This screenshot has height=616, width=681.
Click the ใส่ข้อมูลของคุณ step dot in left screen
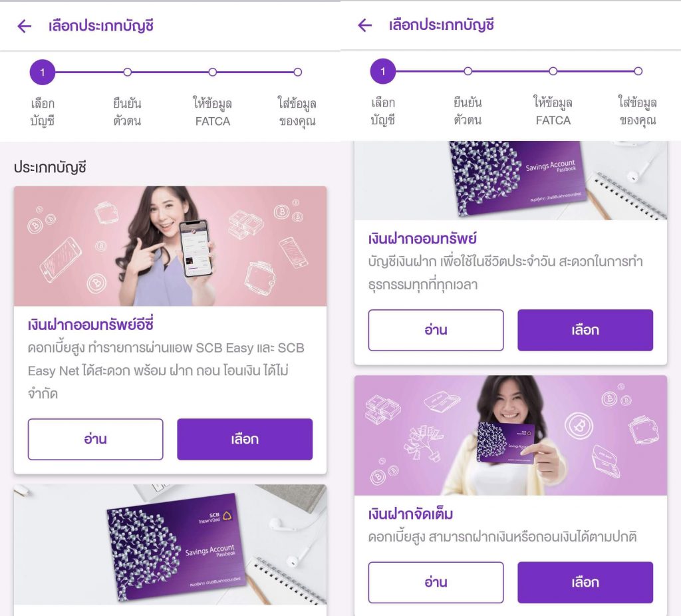(297, 72)
